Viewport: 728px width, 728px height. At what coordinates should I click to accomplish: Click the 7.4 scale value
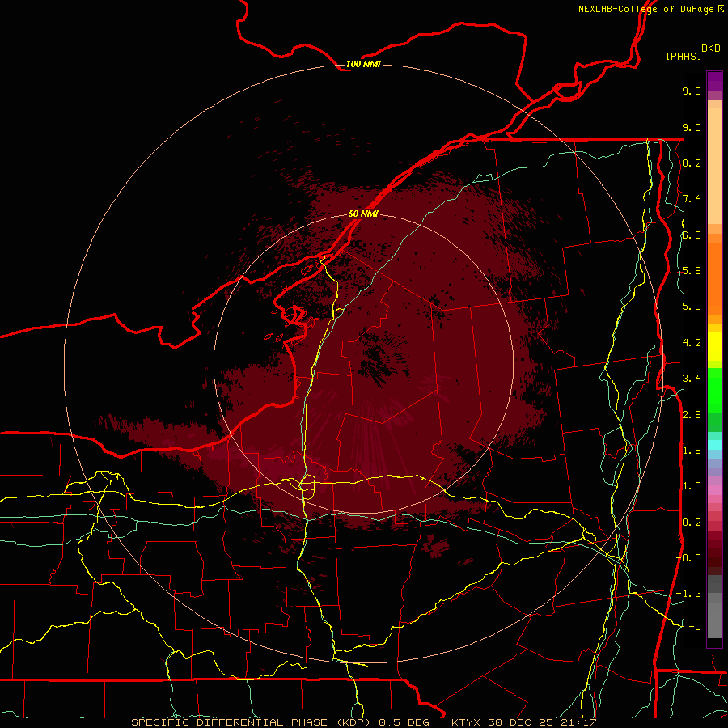click(692, 199)
